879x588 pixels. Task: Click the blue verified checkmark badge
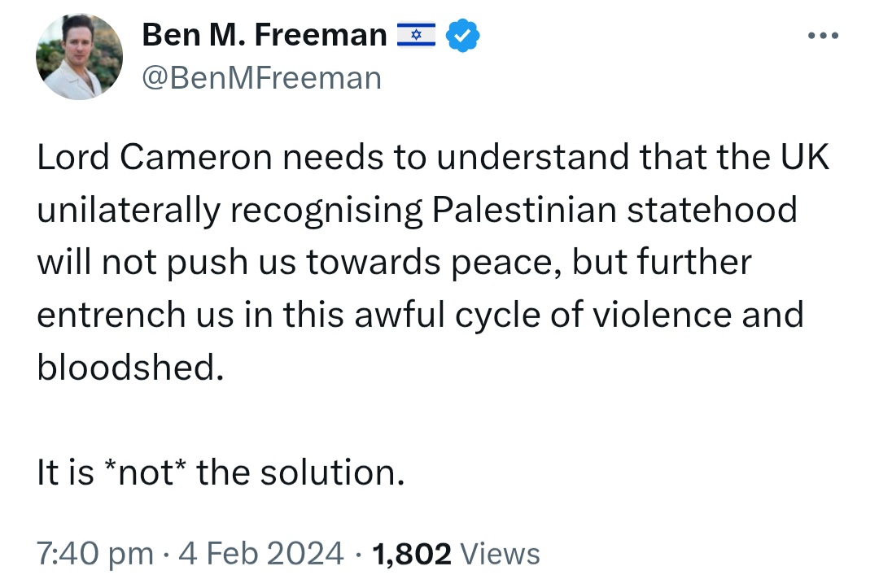tap(462, 35)
